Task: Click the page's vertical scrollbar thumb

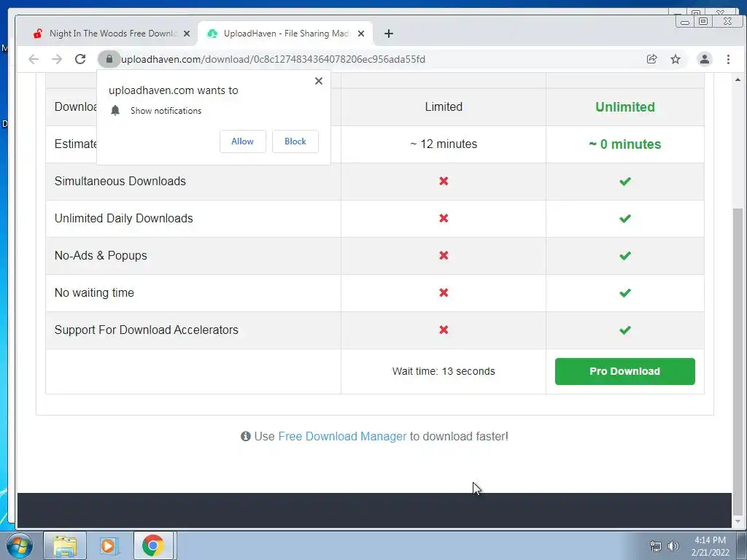Action: 738,360
